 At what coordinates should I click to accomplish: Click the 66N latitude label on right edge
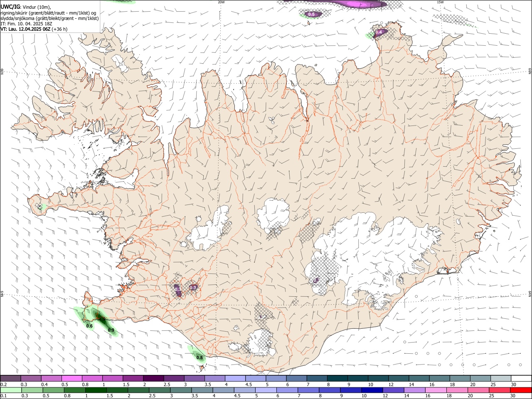point(530,71)
